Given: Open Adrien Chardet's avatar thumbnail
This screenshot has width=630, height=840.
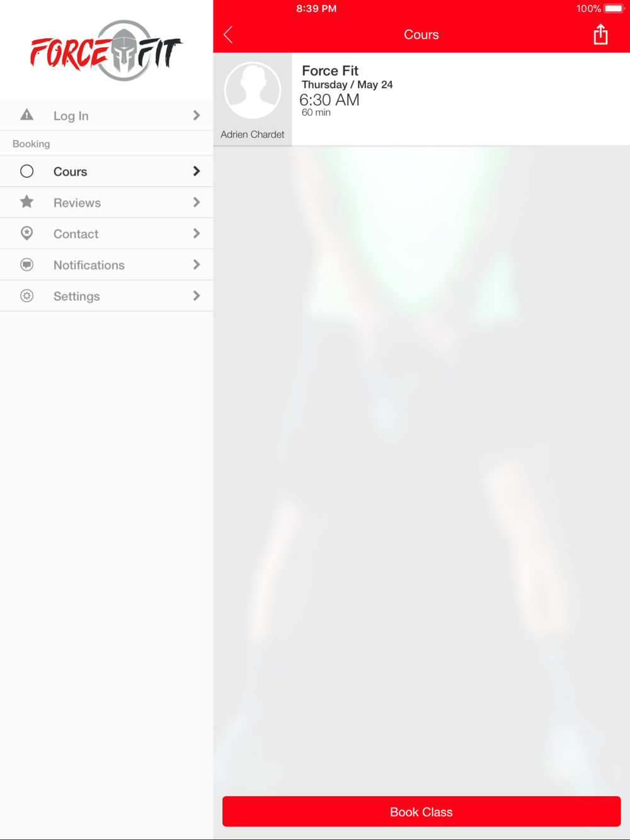Looking at the screenshot, I should point(253,91).
